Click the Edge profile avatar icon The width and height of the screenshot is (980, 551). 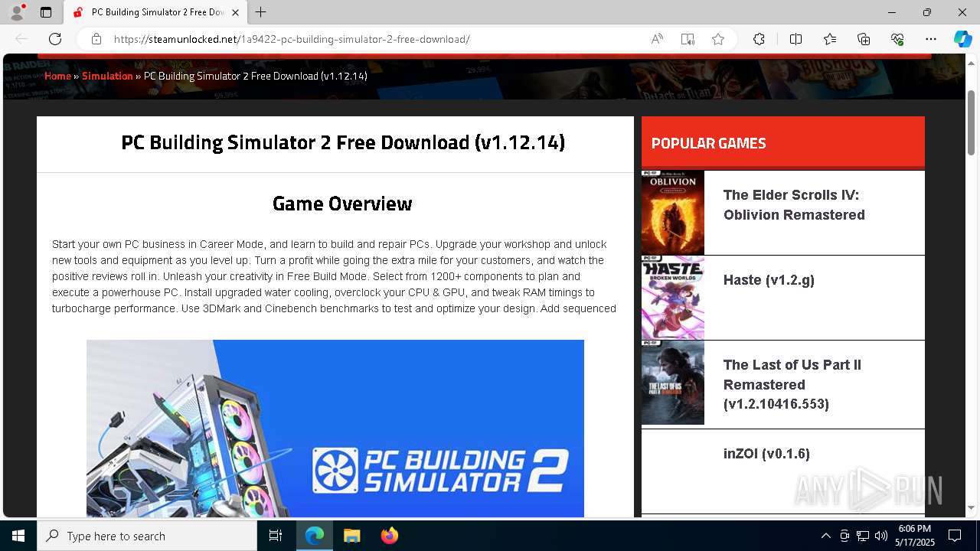coord(16,12)
